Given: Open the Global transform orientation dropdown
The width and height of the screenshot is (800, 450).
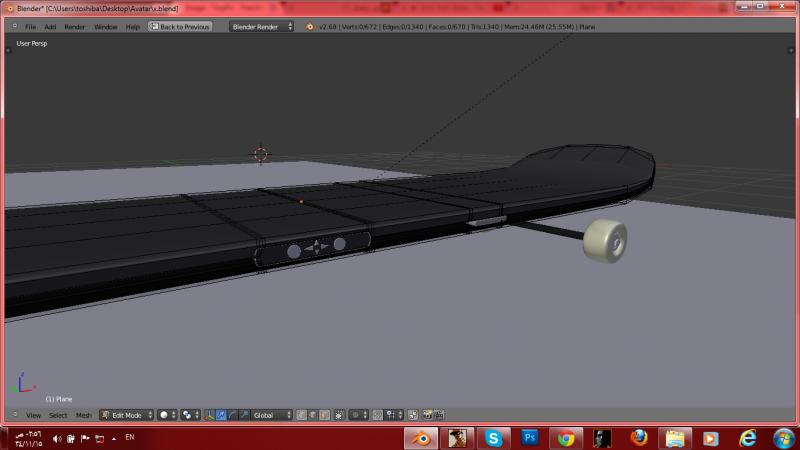Looking at the screenshot, I should [272, 415].
